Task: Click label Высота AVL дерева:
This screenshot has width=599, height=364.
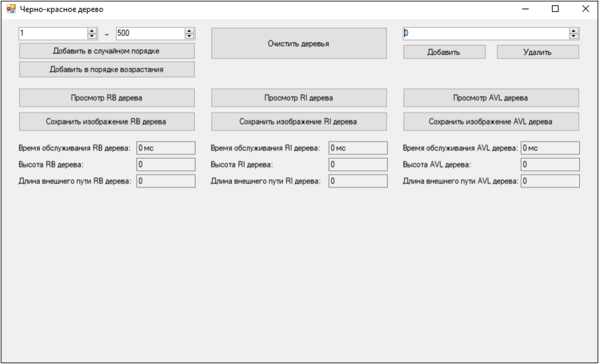Action: (x=437, y=165)
